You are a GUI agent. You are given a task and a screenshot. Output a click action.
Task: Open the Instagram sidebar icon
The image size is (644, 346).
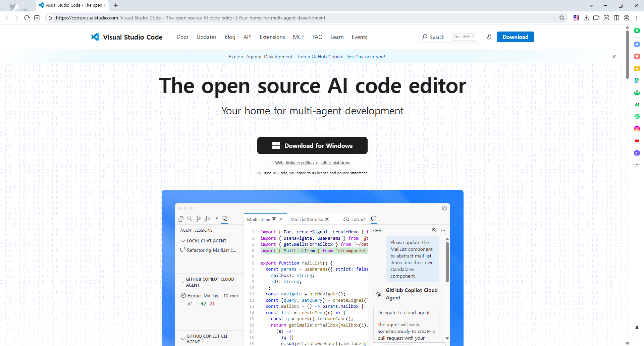[x=637, y=129]
